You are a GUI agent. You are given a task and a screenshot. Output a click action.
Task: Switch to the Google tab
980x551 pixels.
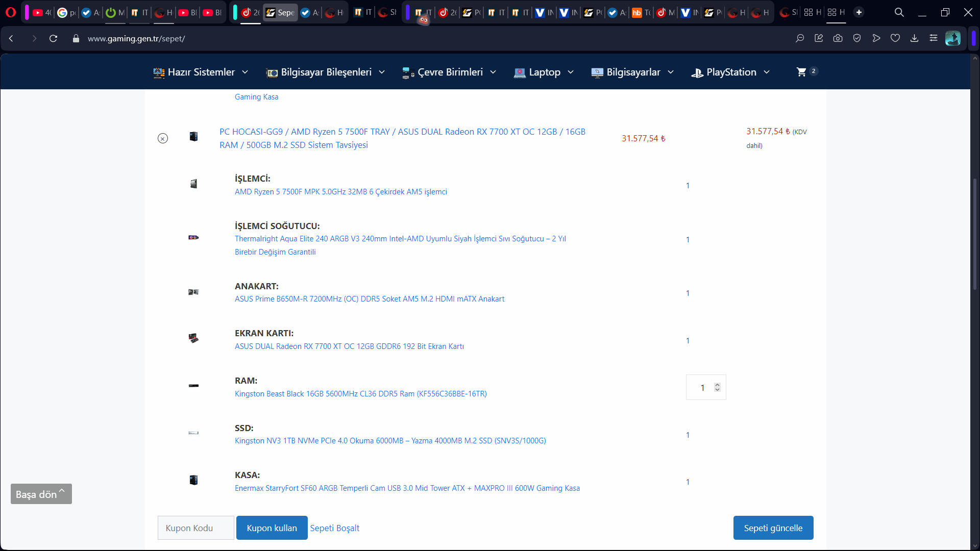(66, 12)
